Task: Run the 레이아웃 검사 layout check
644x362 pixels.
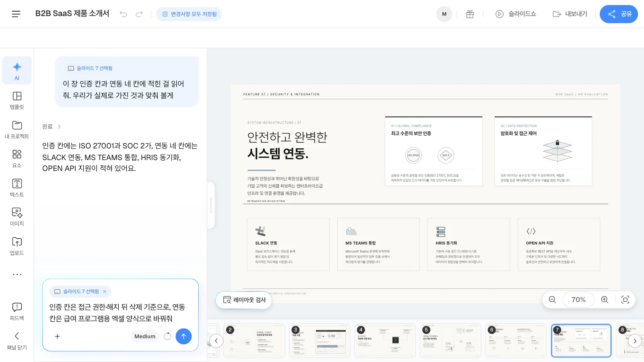Action: click(244, 300)
